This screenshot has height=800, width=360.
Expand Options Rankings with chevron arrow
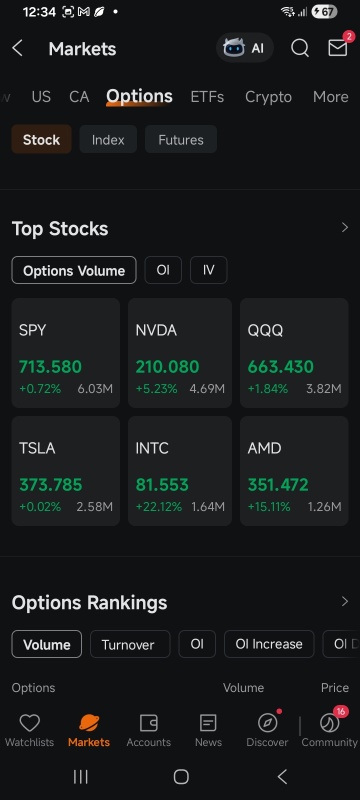pyautogui.click(x=345, y=602)
